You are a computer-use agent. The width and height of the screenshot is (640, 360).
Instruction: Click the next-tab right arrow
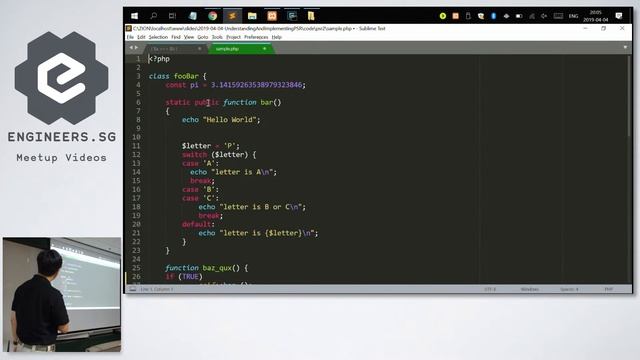(x=136, y=48)
